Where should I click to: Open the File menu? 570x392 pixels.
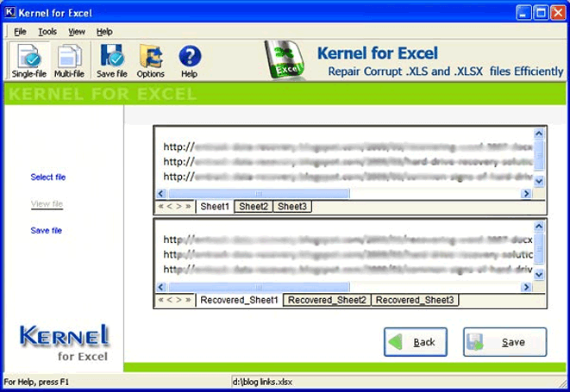[20, 32]
